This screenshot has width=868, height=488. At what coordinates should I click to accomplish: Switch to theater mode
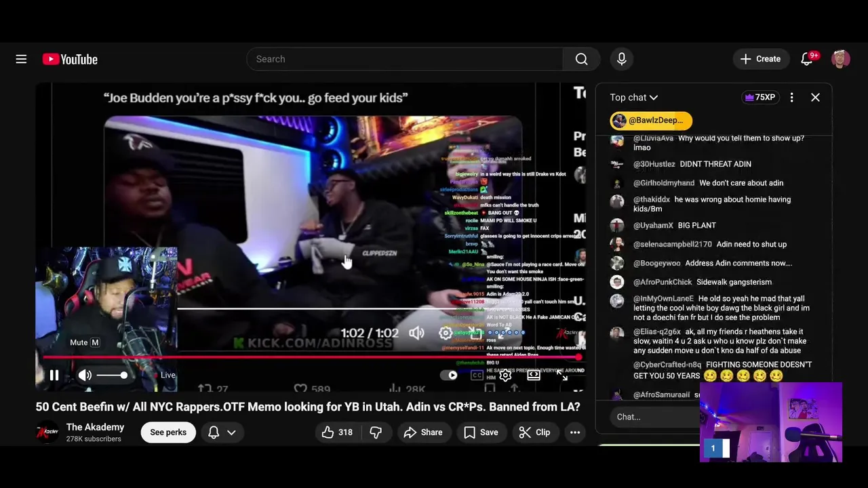534,375
